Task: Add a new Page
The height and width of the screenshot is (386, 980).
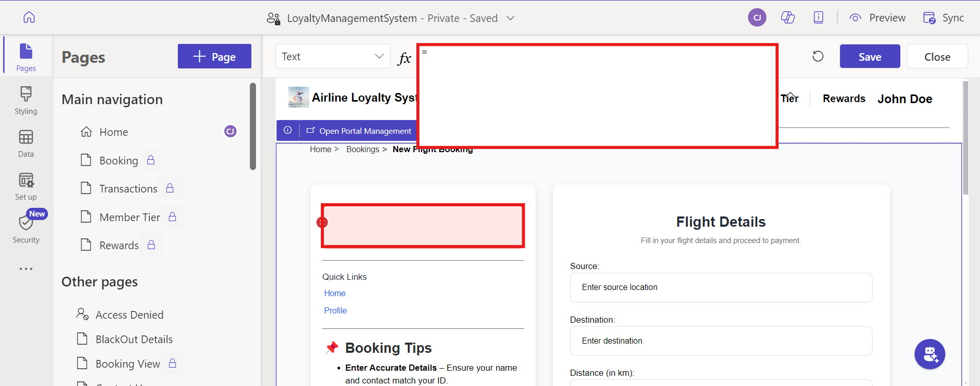Action: [x=215, y=57]
